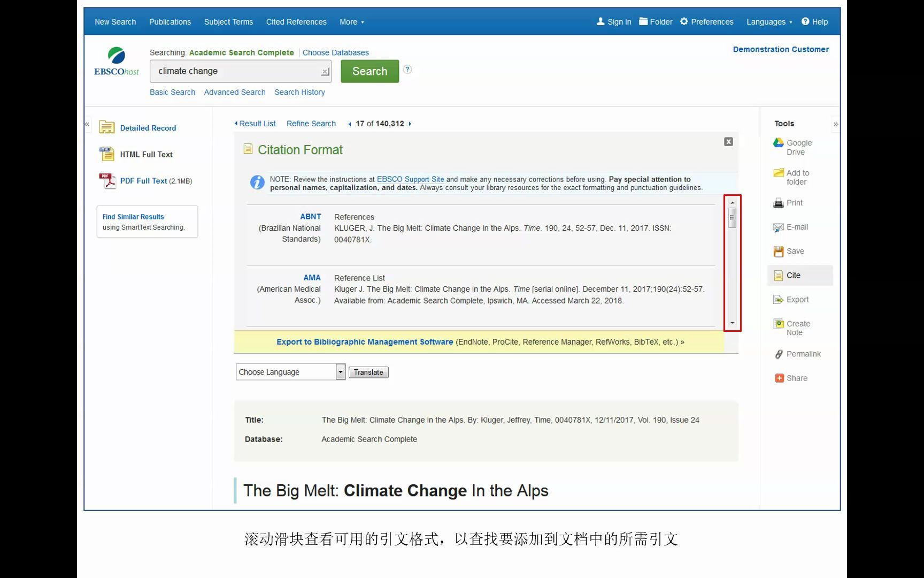This screenshot has height=578, width=924.
Task: Close the Citation Format panel
Action: 728,142
